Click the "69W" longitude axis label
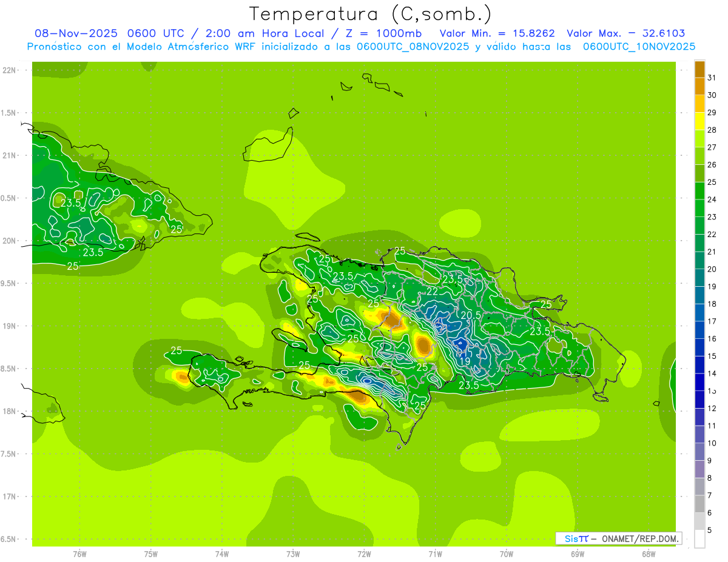The height and width of the screenshot is (562, 728). pos(578,554)
